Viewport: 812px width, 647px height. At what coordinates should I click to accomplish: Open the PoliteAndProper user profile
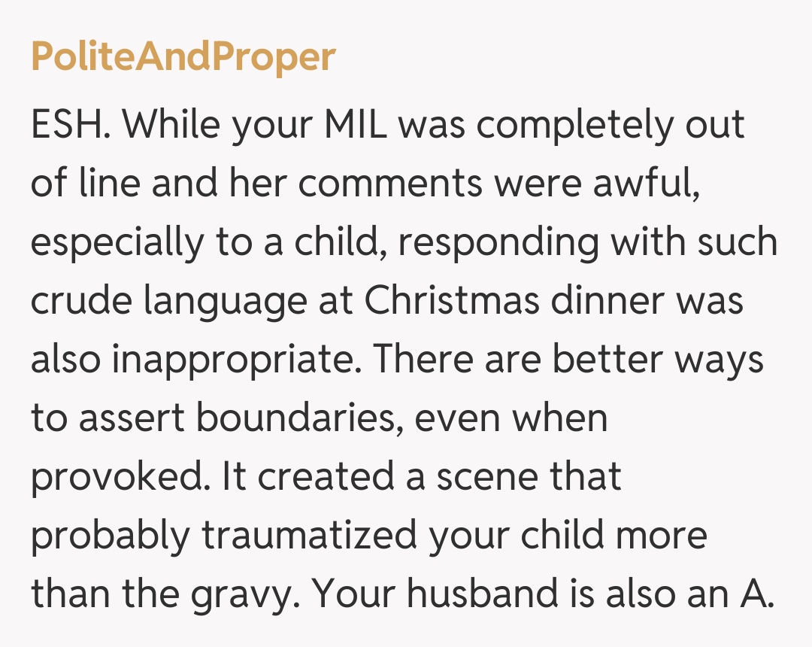pos(183,56)
